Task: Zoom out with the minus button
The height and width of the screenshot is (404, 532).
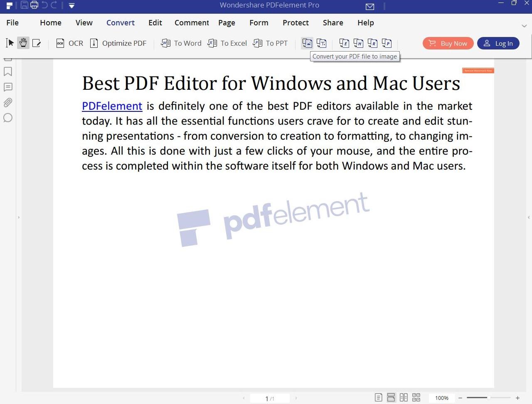Action: (x=460, y=398)
